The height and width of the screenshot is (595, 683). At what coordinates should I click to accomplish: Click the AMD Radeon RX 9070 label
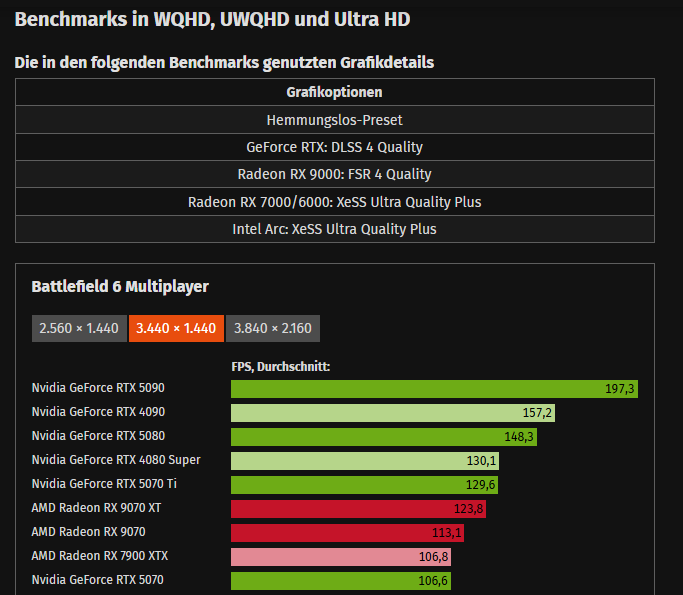(88, 532)
